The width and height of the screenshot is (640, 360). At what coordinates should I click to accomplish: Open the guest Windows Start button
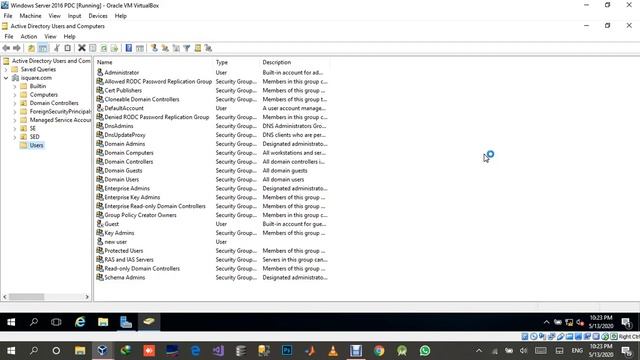click(x=11, y=322)
